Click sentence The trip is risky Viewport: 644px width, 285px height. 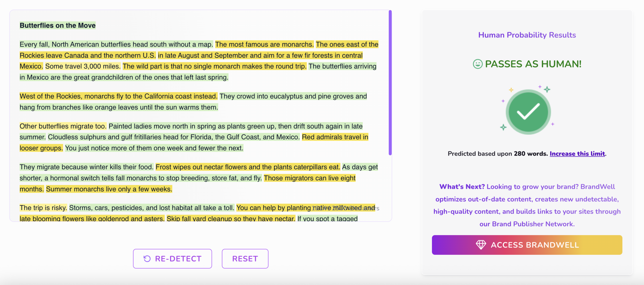point(43,208)
